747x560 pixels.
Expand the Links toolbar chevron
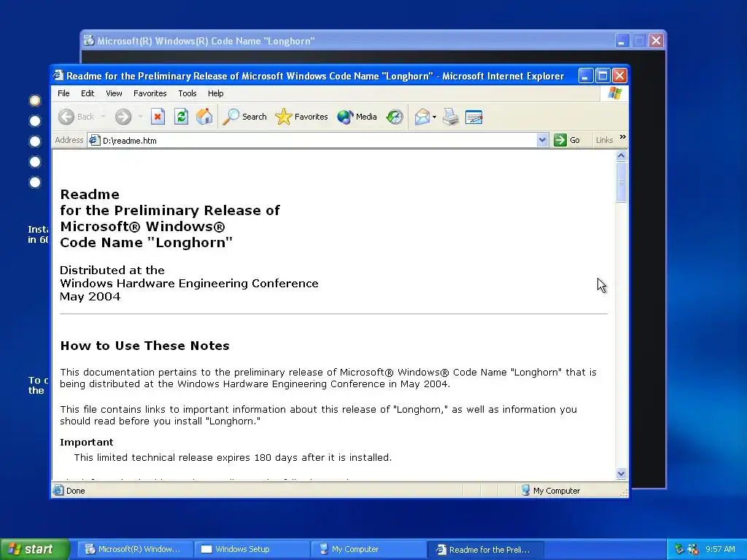coord(623,137)
